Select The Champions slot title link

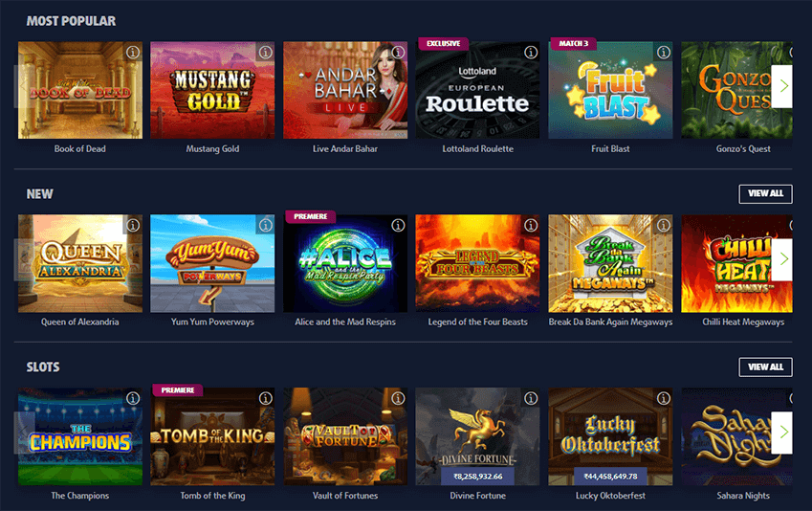80,496
